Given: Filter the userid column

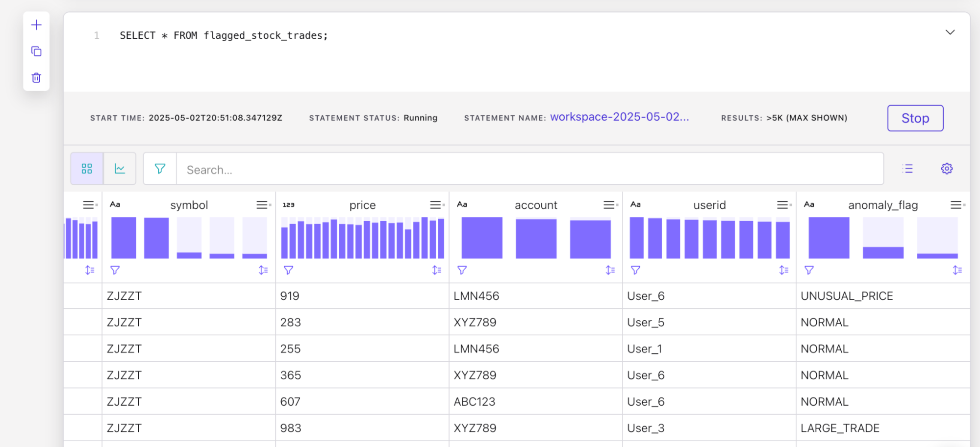Looking at the screenshot, I should 636,270.
